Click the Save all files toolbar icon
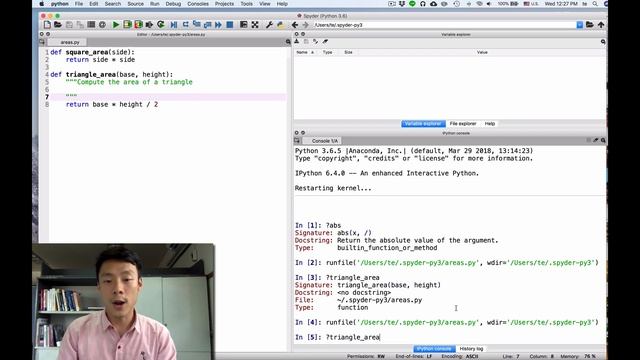This screenshot has height=360, width=640. tap(80, 25)
